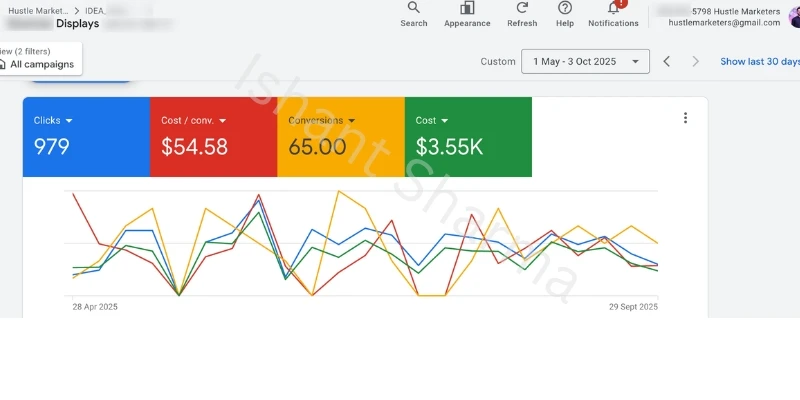This screenshot has height=400, width=800.
Task: Expand the Cost / conv. metric dropdown
Action: (x=222, y=121)
